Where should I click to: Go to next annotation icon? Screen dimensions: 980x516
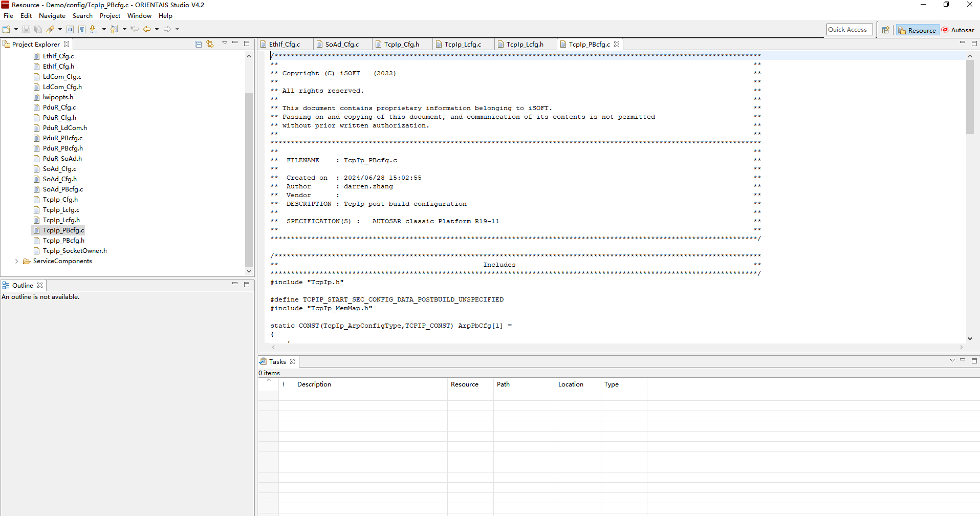click(x=94, y=29)
